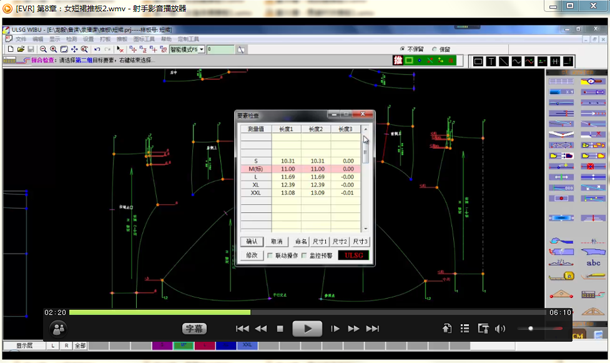Click the player's play button

click(307, 329)
